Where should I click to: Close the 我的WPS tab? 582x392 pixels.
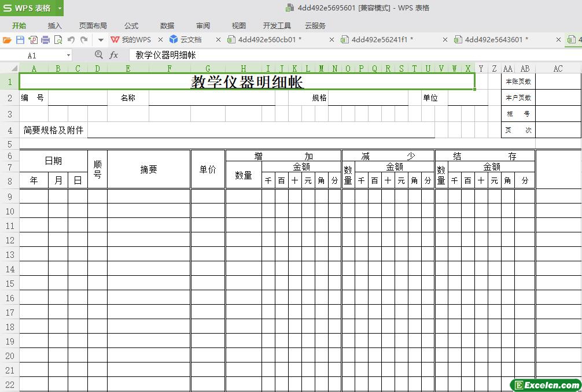(x=160, y=40)
